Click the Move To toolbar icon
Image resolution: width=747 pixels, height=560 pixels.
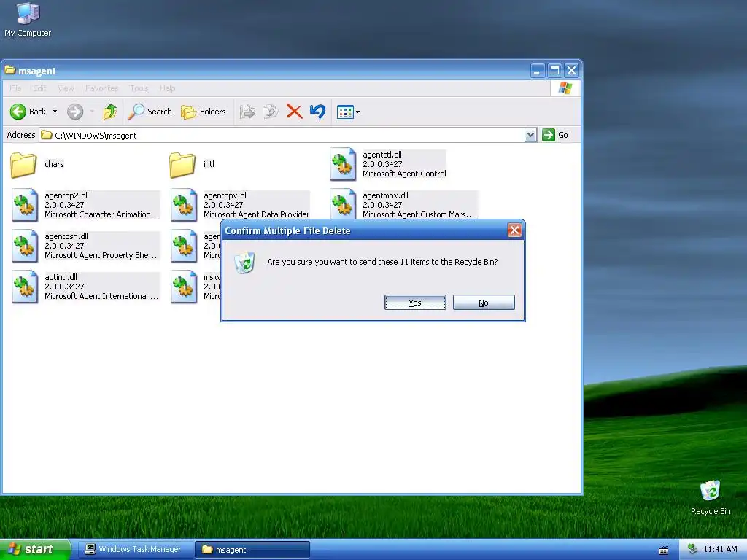pos(247,112)
